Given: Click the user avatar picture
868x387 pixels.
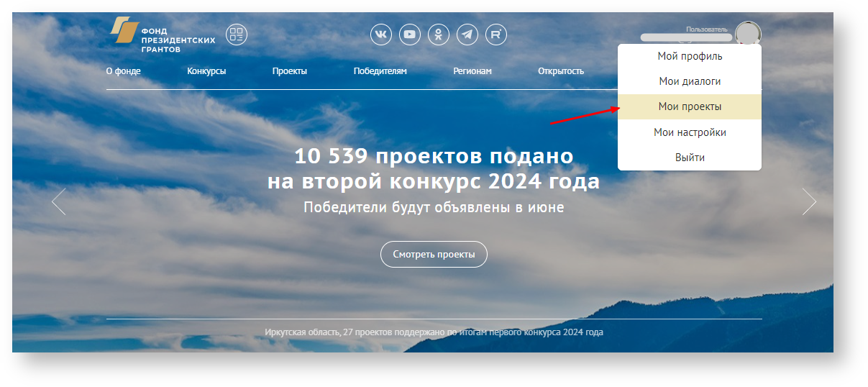Looking at the screenshot, I should (x=748, y=34).
